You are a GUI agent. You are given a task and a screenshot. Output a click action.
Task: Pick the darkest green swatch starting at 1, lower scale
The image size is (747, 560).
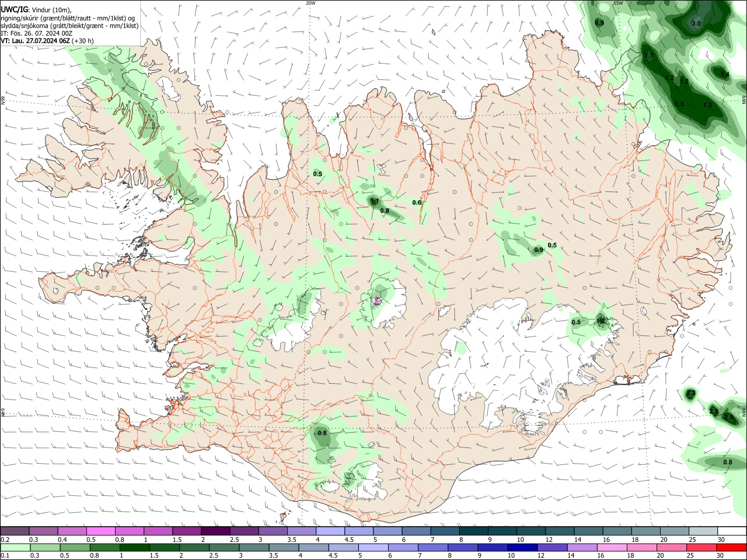tap(135, 548)
